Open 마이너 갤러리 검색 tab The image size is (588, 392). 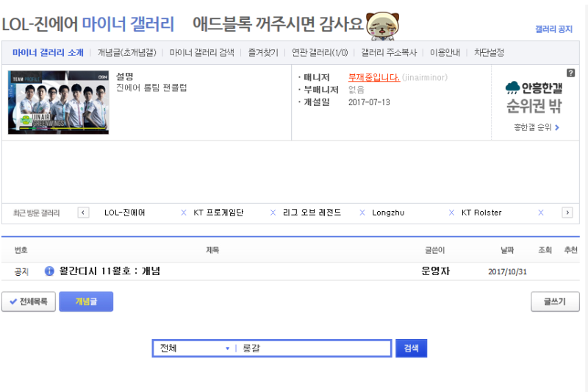[201, 52]
